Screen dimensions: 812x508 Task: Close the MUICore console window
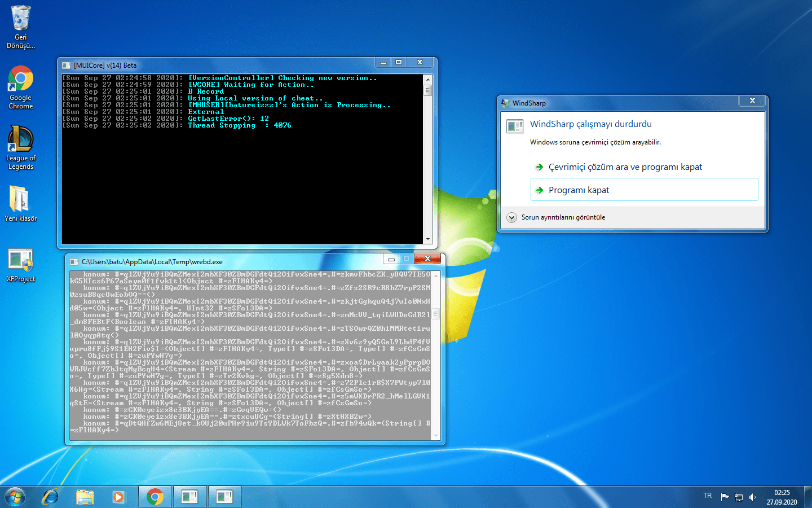click(x=420, y=63)
